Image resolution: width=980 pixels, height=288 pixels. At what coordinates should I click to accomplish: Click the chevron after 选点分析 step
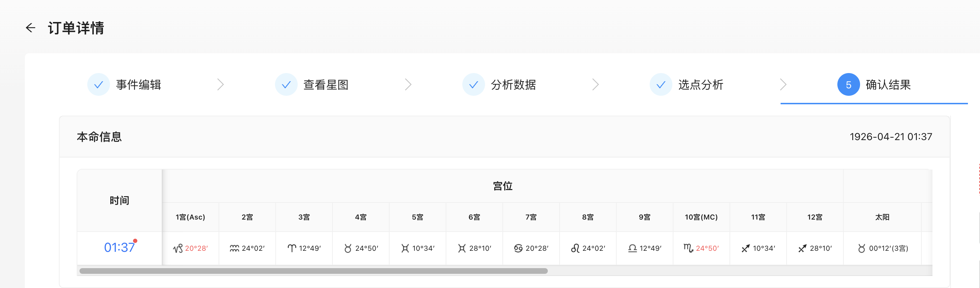[x=783, y=84]
